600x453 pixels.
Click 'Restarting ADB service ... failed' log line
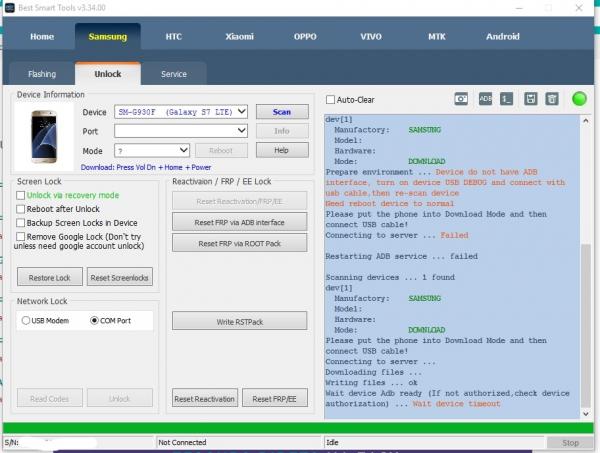[401, 256]
